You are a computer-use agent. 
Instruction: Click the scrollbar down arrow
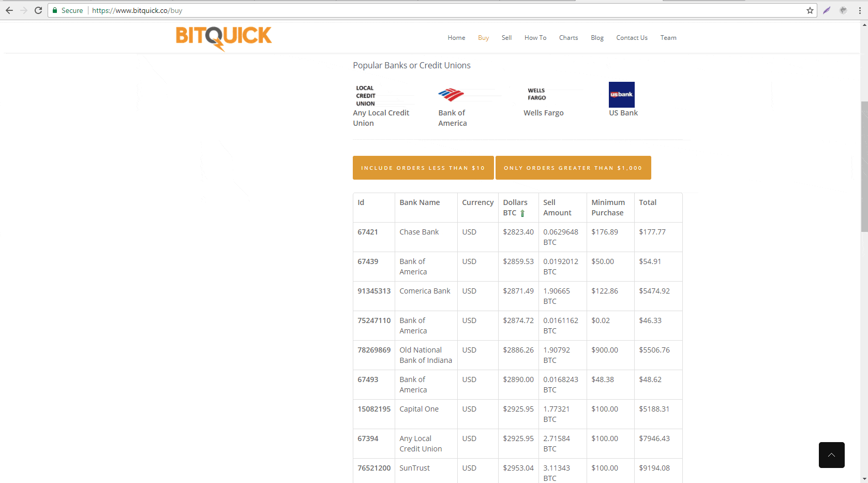click(x=864, y=479)
